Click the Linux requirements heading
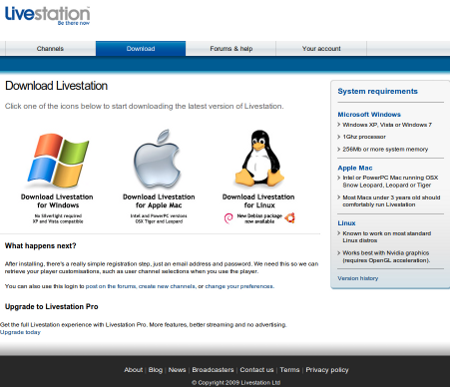Screen dimensions: 450x387 tap(346, 223)
